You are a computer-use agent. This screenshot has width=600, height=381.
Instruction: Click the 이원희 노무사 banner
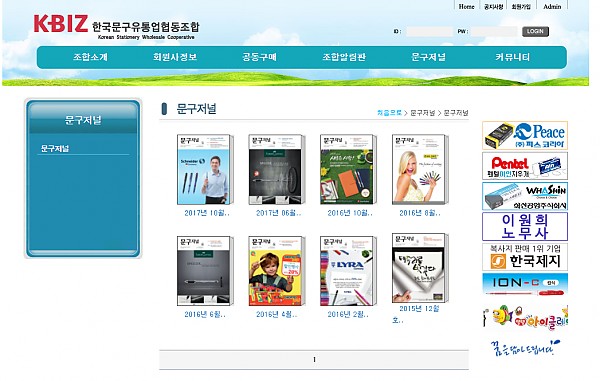click(525, 226)
